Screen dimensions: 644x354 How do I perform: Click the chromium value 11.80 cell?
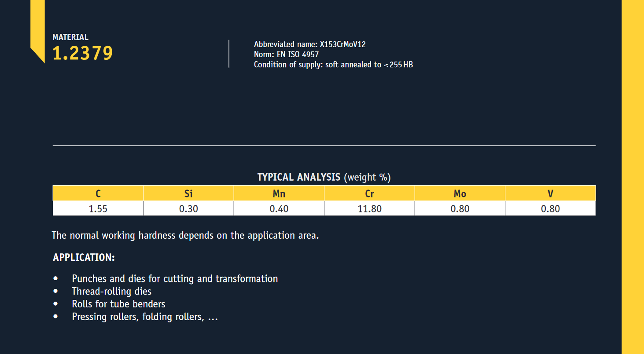point(369,209)
